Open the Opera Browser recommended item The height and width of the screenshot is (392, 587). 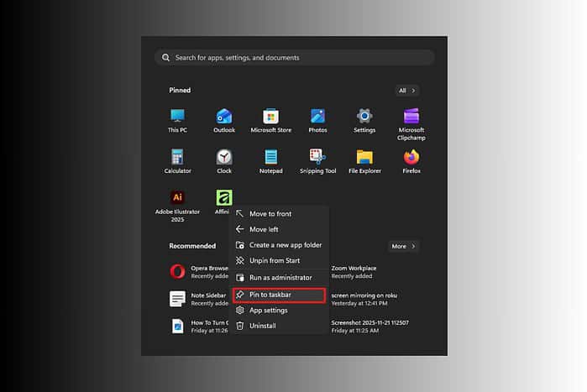[x=198, y=272]
